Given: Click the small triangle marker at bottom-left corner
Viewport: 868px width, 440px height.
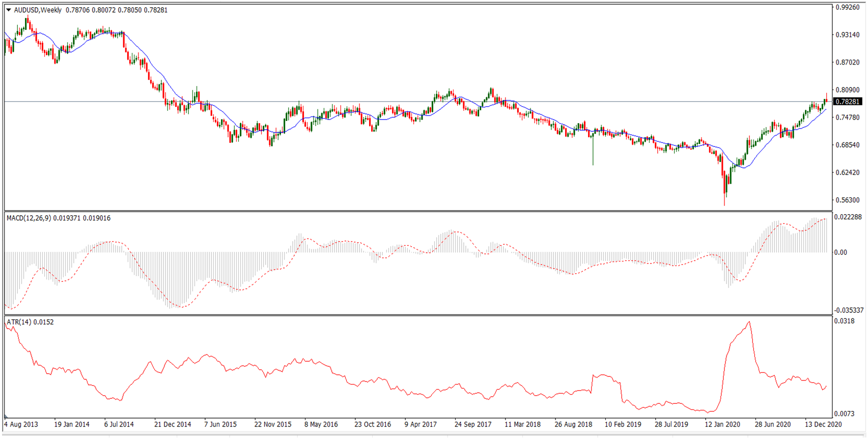Looking at the screenshot, I should 6,416.
